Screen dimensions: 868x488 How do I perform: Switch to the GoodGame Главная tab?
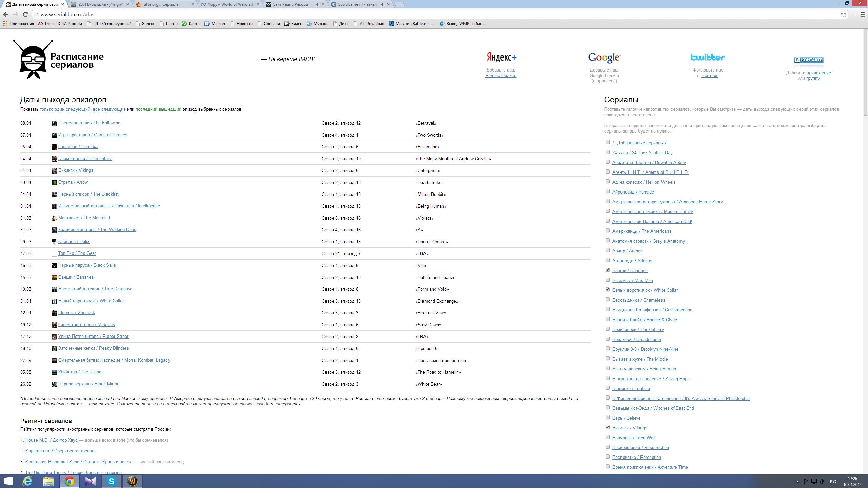[357, 4]
